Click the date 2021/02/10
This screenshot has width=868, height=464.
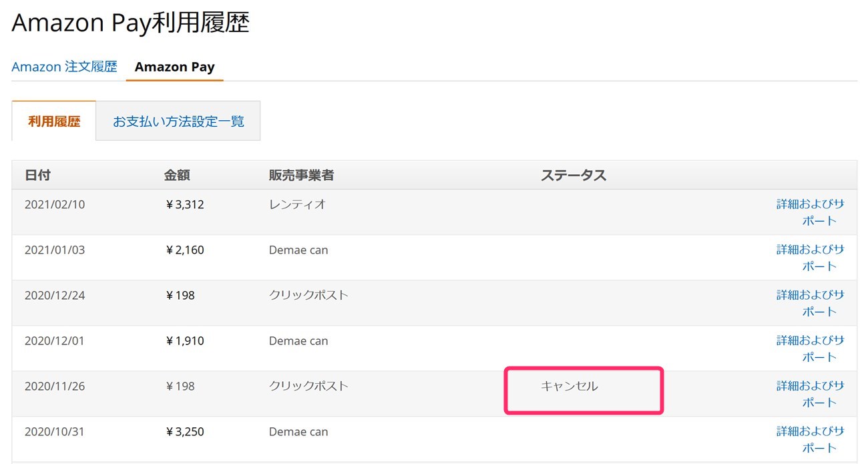pyautogui.click(x=55, y=204)
